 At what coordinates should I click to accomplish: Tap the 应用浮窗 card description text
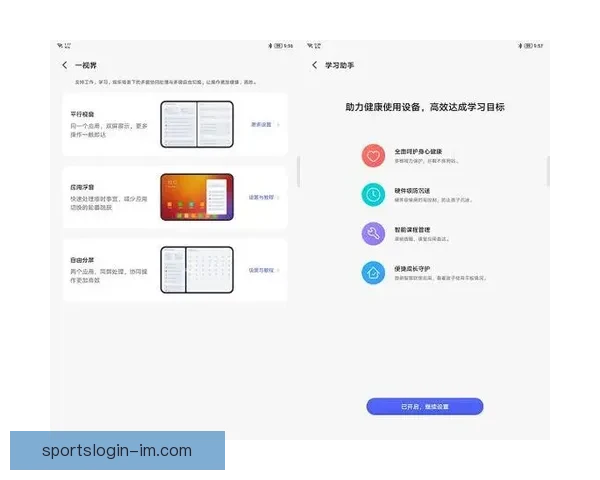109,203
